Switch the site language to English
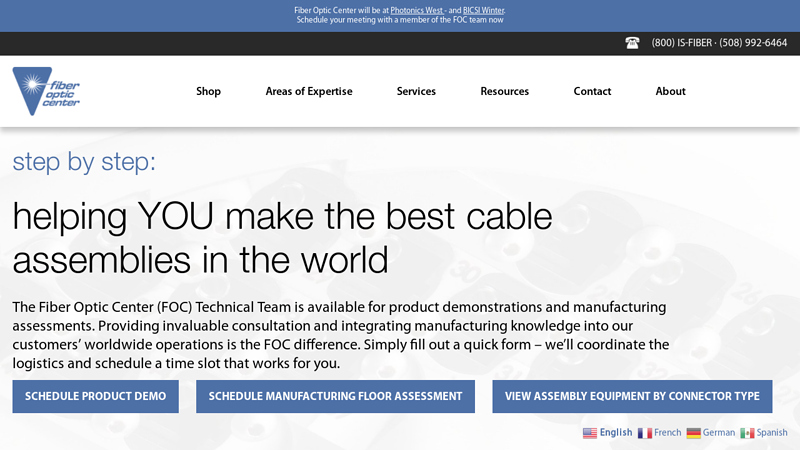 click(x=616, y=433)
